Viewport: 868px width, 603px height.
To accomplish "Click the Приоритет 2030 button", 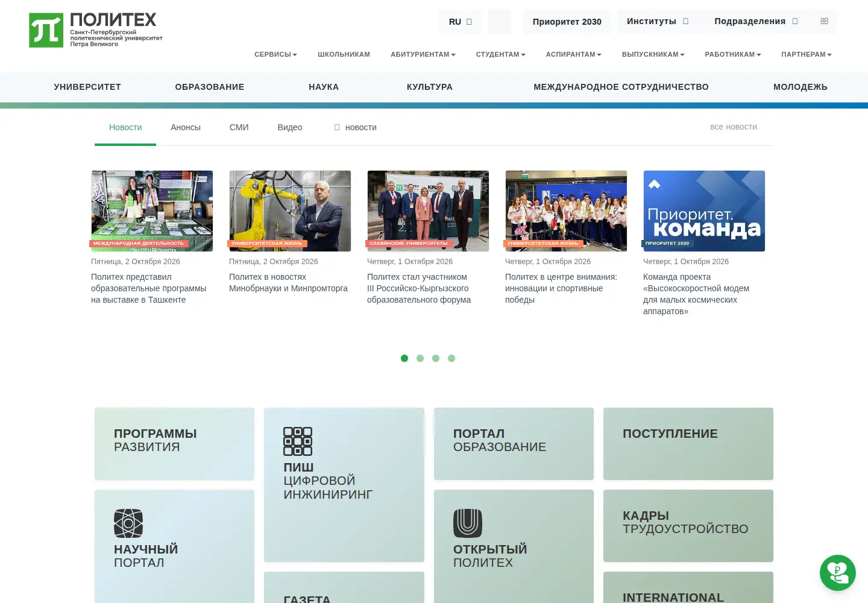I will pos(567,22).
